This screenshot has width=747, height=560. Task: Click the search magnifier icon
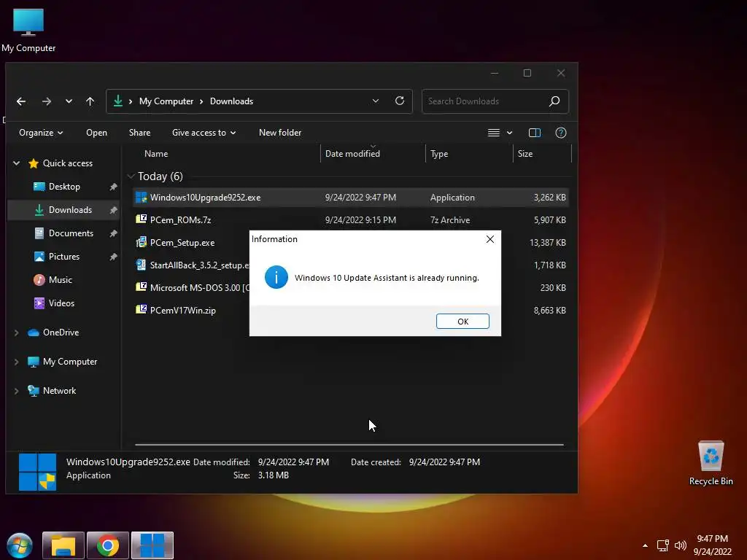[x=554, y=101]
